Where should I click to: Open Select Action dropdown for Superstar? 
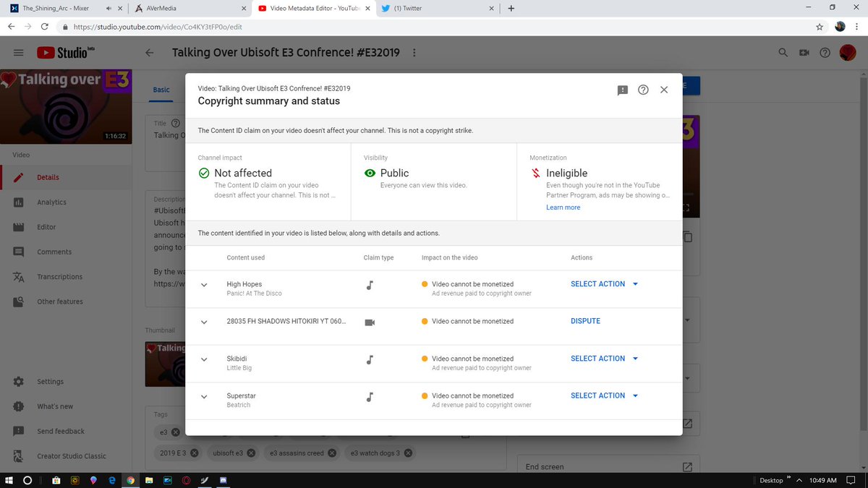point(605,395)
